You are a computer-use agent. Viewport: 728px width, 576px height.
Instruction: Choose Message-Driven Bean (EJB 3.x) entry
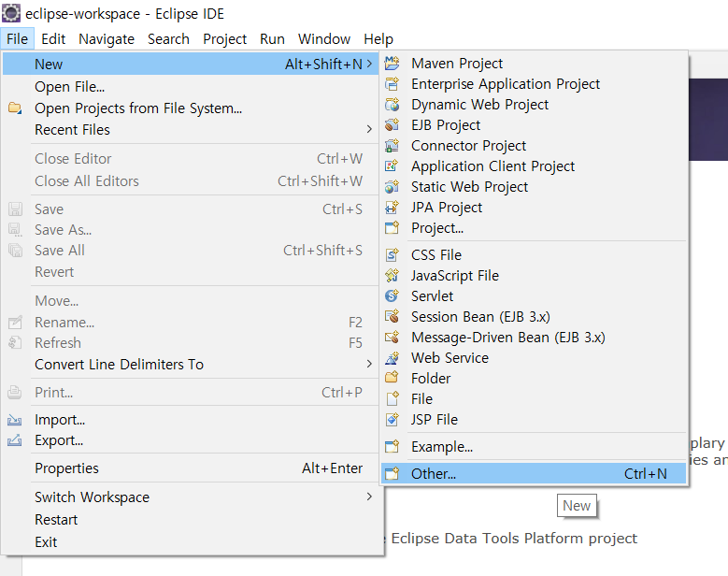534,338
